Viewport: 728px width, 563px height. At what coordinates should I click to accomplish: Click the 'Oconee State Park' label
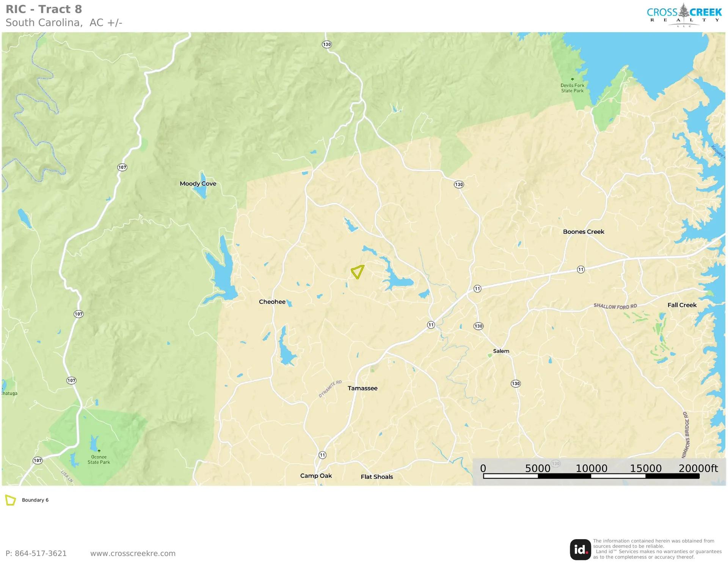coord(99,459)
